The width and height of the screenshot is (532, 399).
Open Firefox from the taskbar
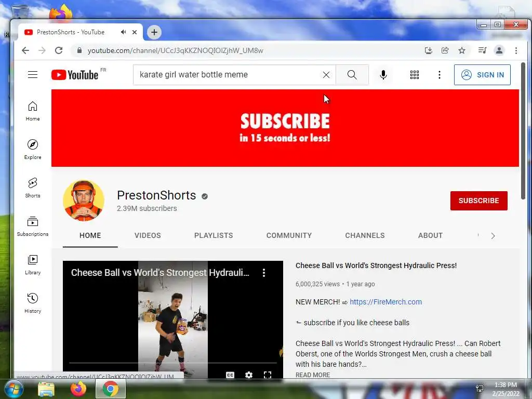(x=78, y=389)
